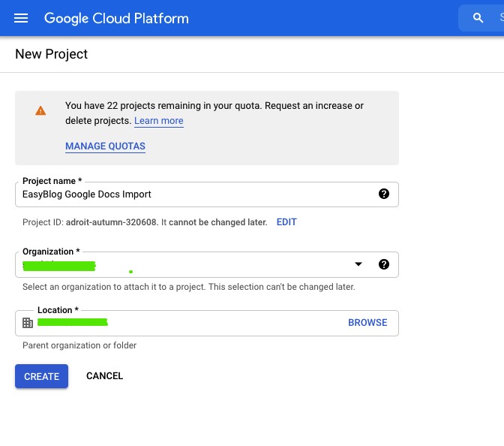This screenshot has height=446, width=504.
Task: Edit the Project ID
Action: (286, 222)
